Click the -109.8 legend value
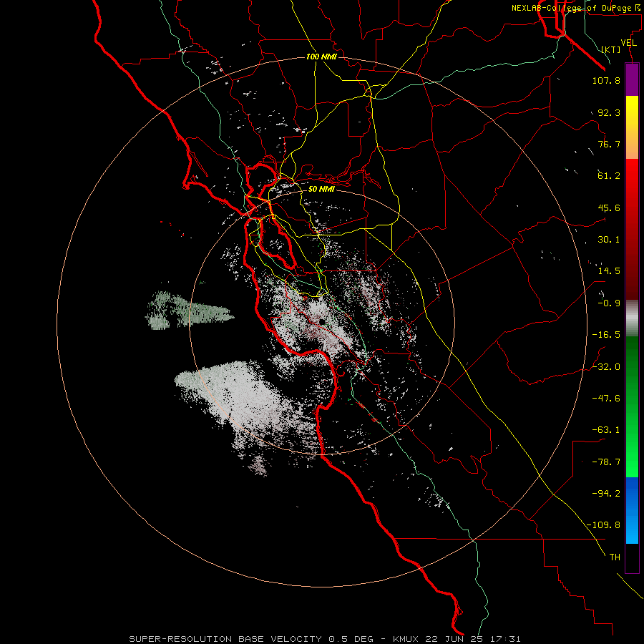This screenshot has width=644, height=644. (604, 525)
